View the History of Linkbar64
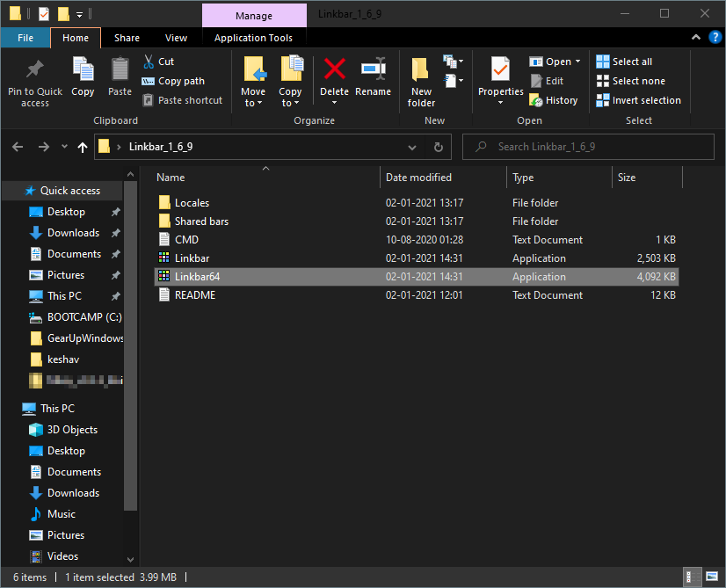Image resolution: width=726 pixels, height=588 pixels. [553, 99]
